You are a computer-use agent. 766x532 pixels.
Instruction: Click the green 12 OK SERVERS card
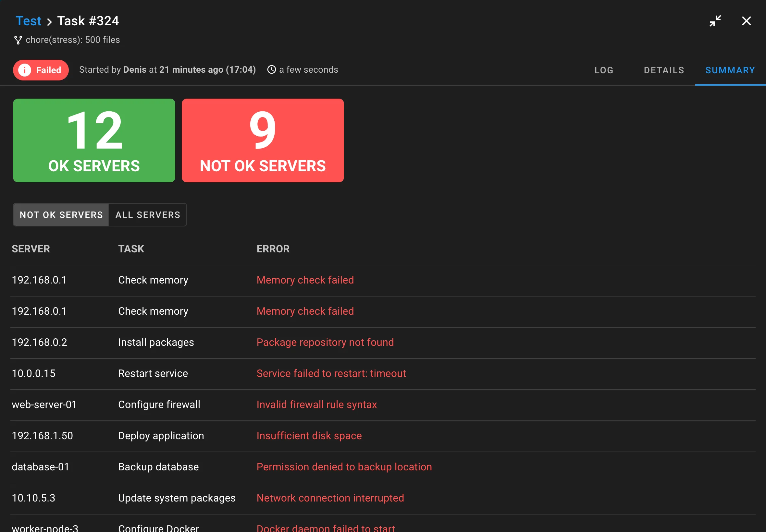pyautogui.click(x=94, y=140)
